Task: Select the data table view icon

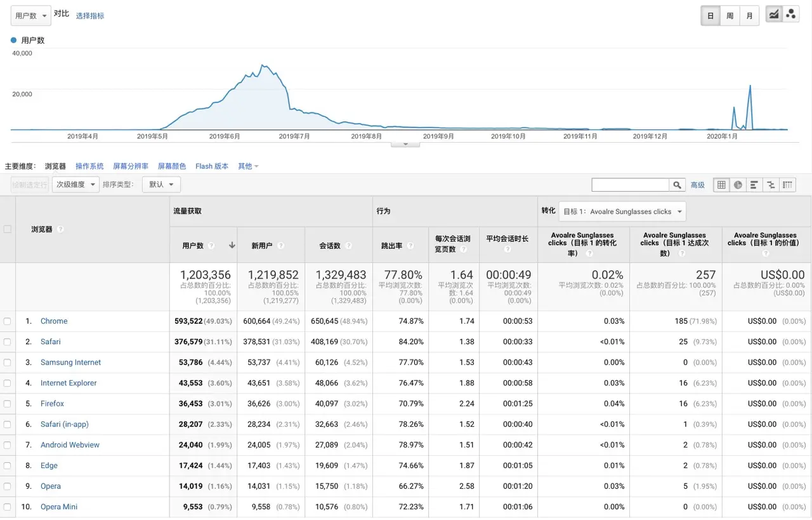Action: (x=721, y=185)
